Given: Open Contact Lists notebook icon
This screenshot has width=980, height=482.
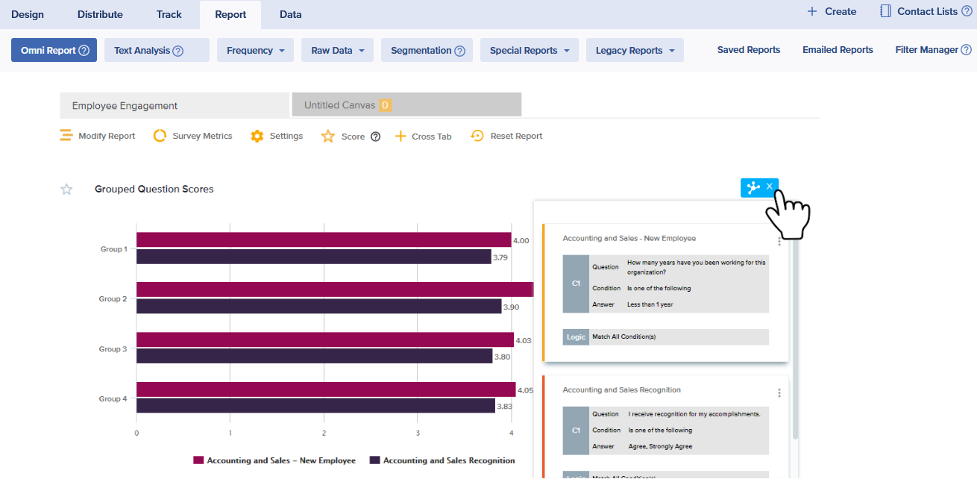Looking at the screenshot, I should click(885, 11).
